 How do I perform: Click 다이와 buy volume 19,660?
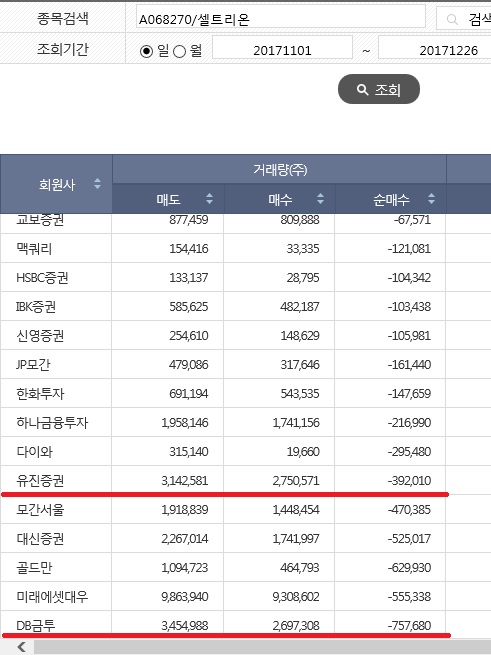pos(303,452)
